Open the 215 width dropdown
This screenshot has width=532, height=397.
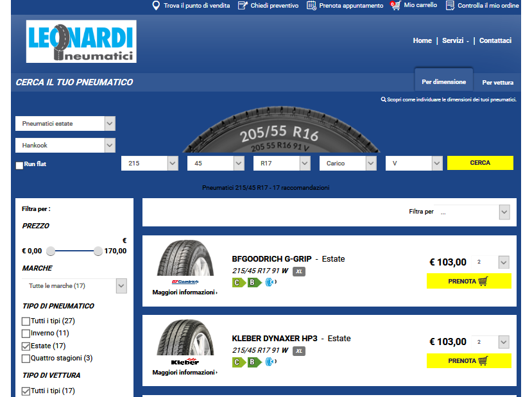click(150, 163)
